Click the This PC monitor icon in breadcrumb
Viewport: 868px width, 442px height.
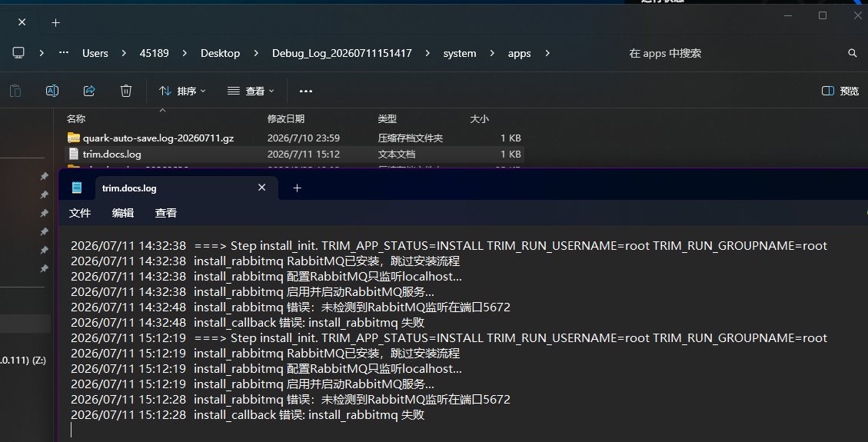tap(18, 52)
